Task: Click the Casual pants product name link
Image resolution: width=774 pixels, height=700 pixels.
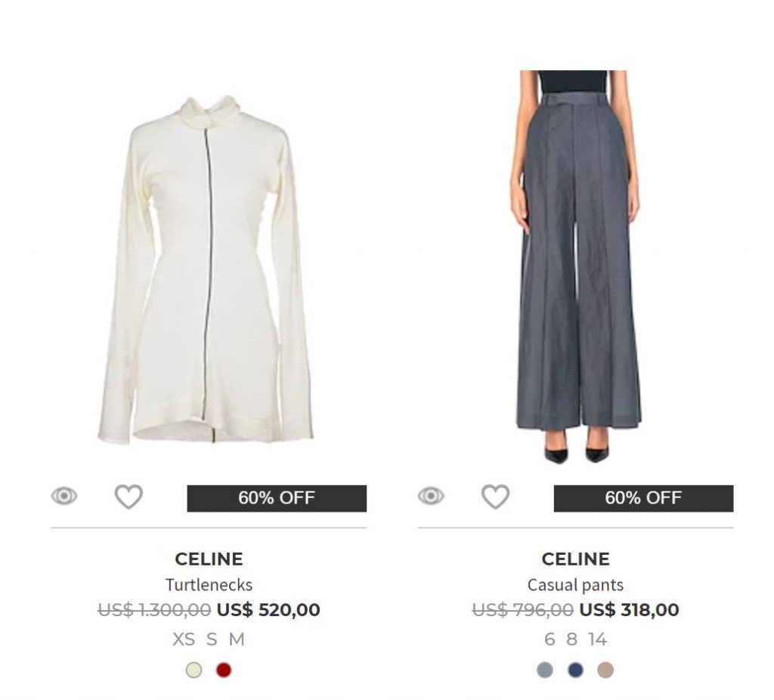Action: [x=575, y=584]
